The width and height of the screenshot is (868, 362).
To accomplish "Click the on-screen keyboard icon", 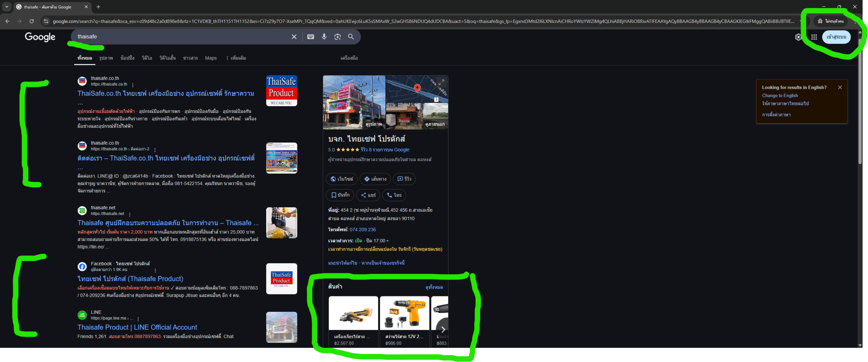I will [310, 37].
